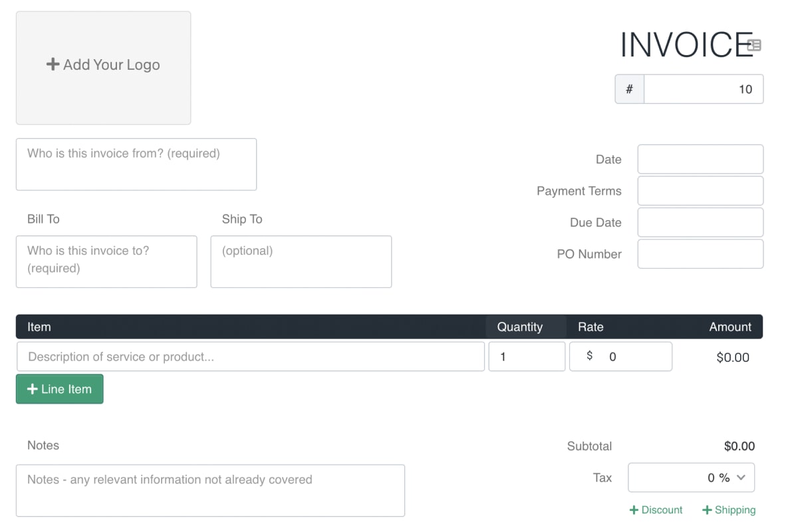
Task: Click the item description field
Action: tap(251, 356)
